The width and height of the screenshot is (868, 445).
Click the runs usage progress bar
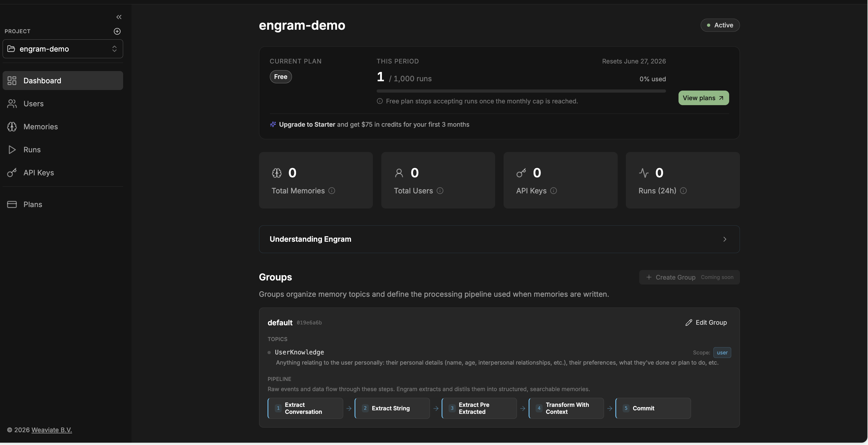pyautogui.click(x=521, y=91)
